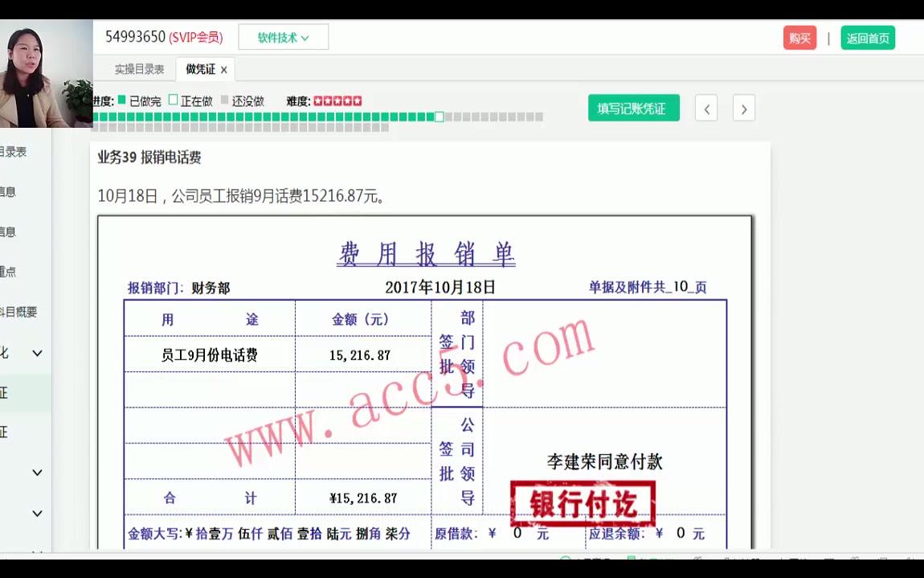924x578 pixels.
Task: Open the 软件技术 dropdown
Action: click(x=284, y=36)
